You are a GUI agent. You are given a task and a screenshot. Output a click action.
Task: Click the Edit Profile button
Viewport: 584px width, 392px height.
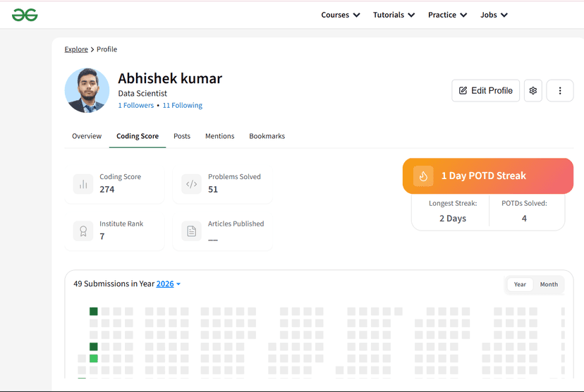[x=485, y=91]
